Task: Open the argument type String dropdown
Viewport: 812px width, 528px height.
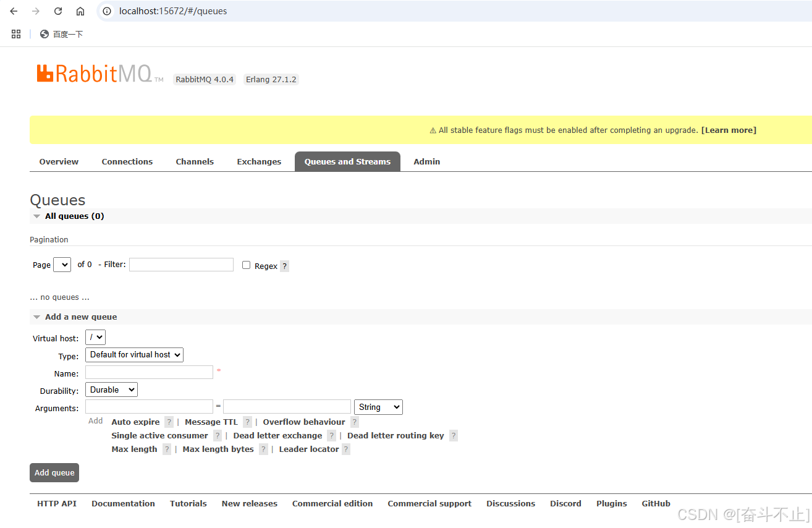Action: coord(378,407)
